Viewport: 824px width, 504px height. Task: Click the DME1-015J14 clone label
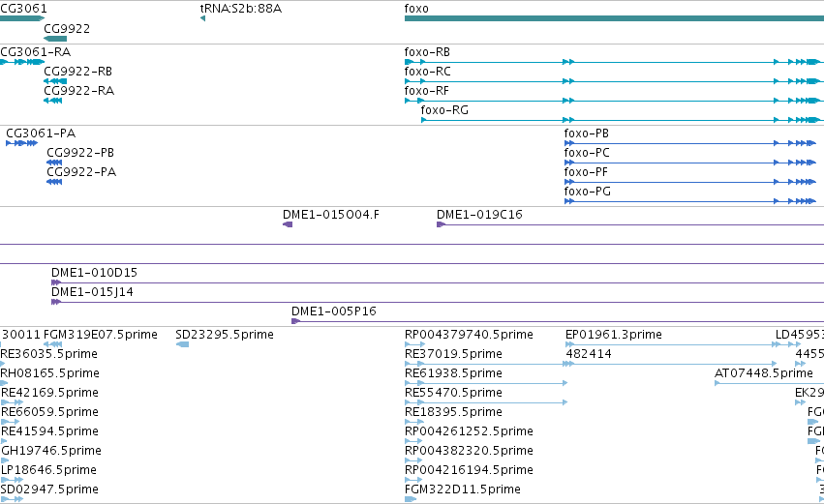(x=92, y=292)
